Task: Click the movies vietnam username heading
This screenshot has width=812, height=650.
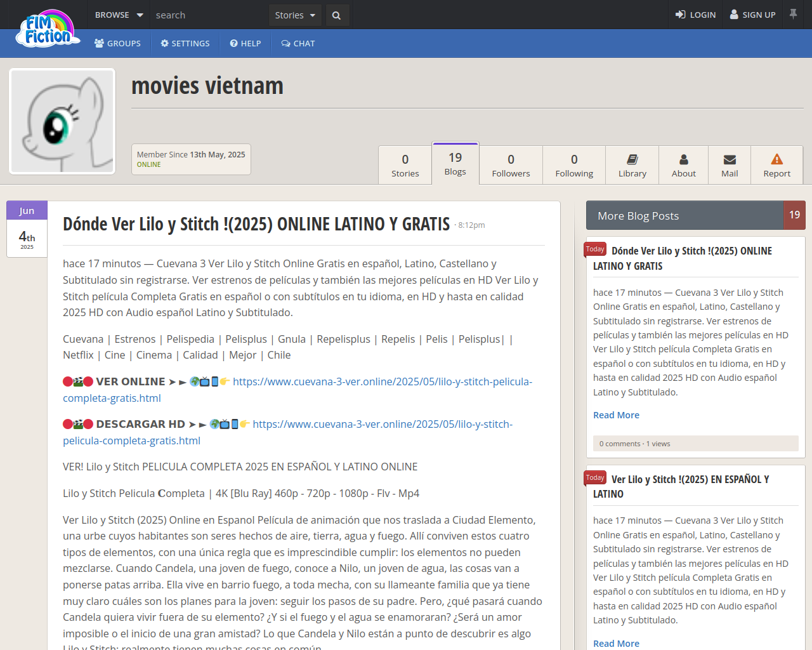Action: [x=207, y=86]
